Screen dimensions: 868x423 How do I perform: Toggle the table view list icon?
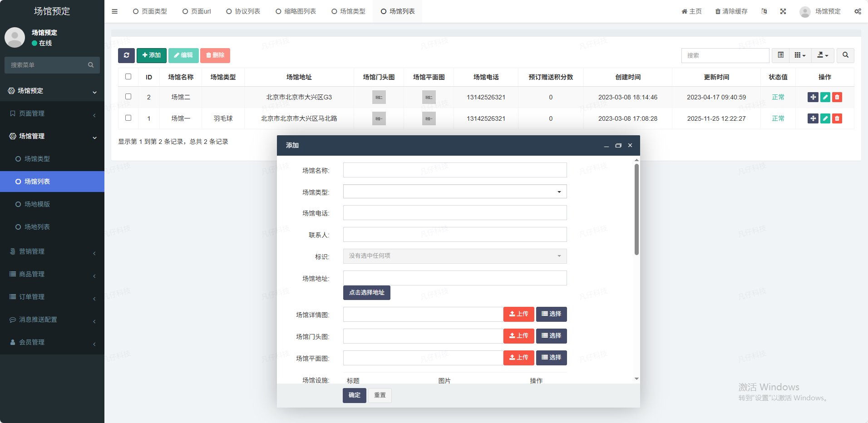pyautogui.click(x=781, y=55)
